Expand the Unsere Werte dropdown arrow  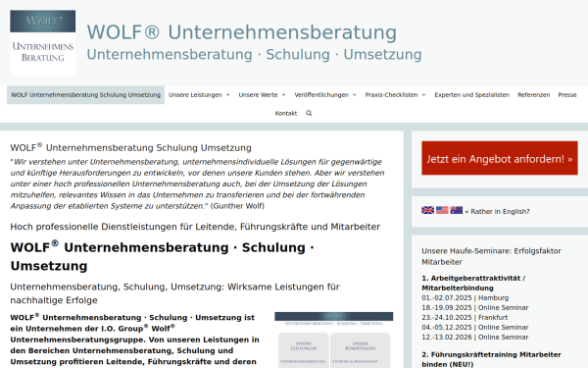[x=283, y=95]
